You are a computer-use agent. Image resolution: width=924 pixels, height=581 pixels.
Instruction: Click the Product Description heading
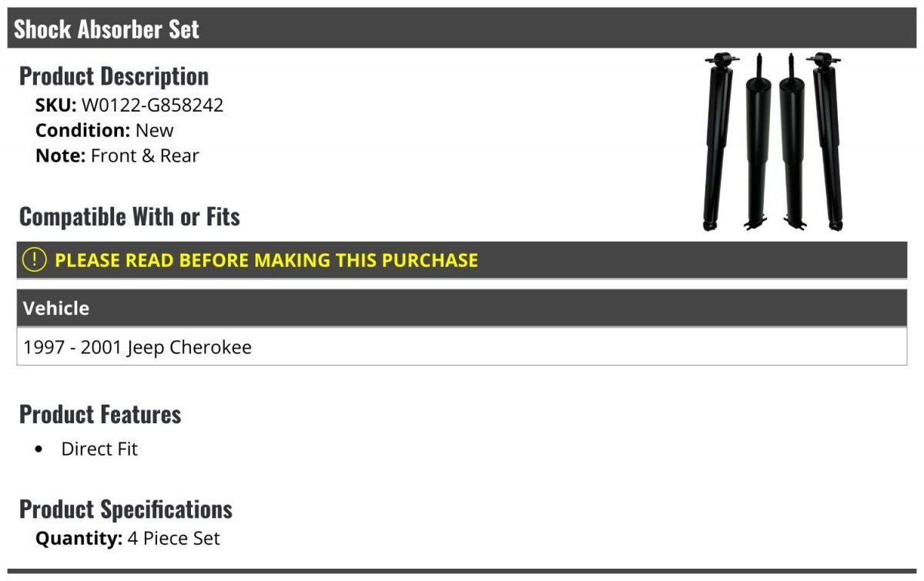pos(114,76)
